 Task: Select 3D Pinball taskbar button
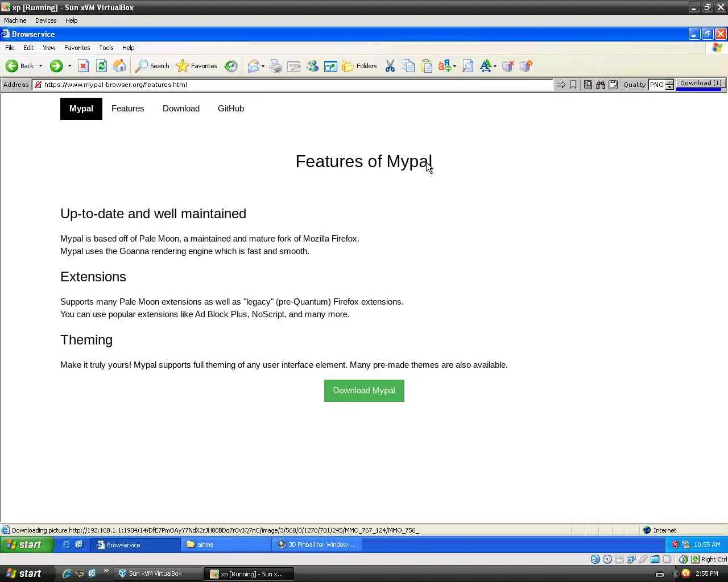tap(317, 544)
